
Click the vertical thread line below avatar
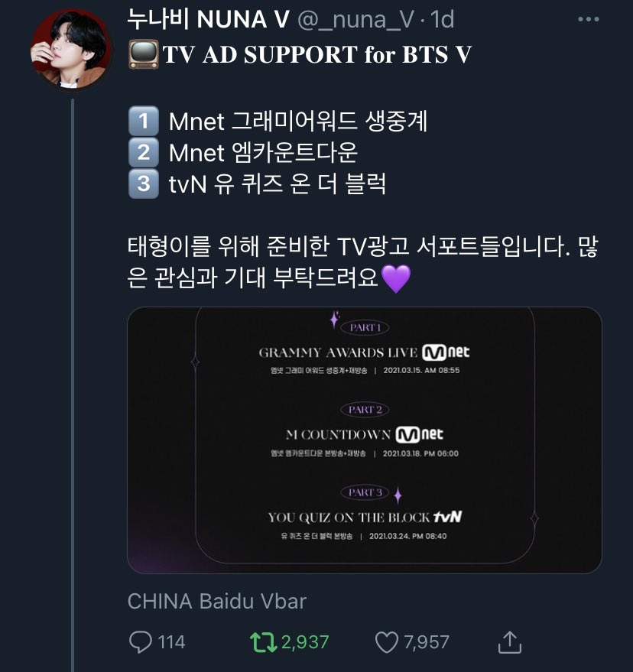pos(73,385)
